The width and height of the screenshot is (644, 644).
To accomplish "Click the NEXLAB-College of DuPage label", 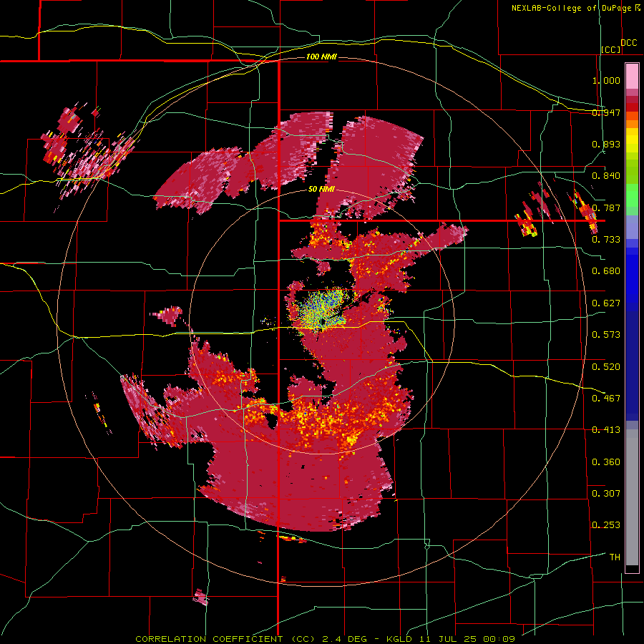I will click(x=571, y=8).
